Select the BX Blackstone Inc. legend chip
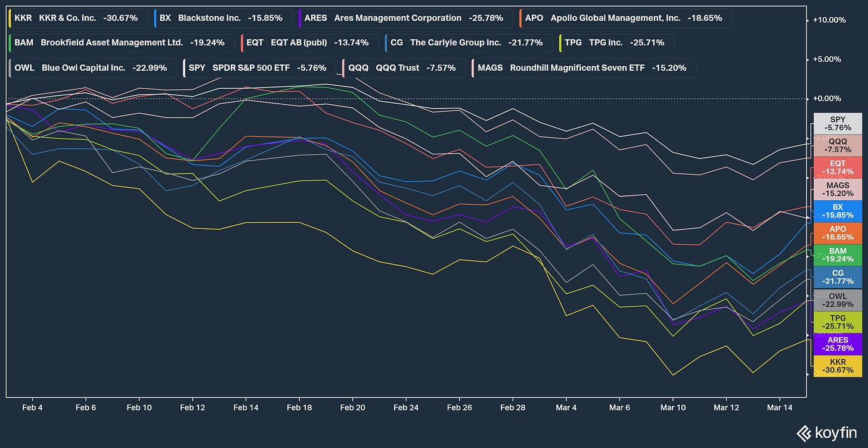 223,18
